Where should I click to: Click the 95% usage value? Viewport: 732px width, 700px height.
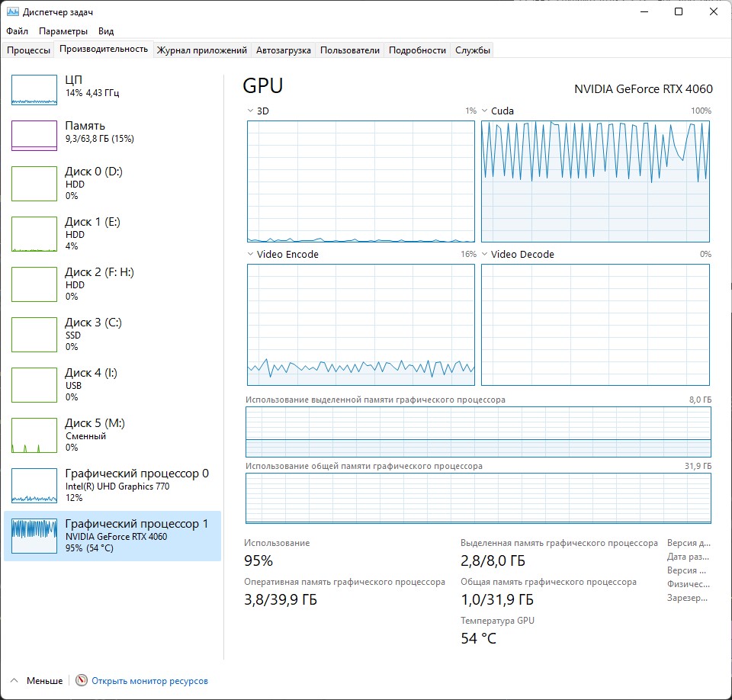tap(258, 560)
